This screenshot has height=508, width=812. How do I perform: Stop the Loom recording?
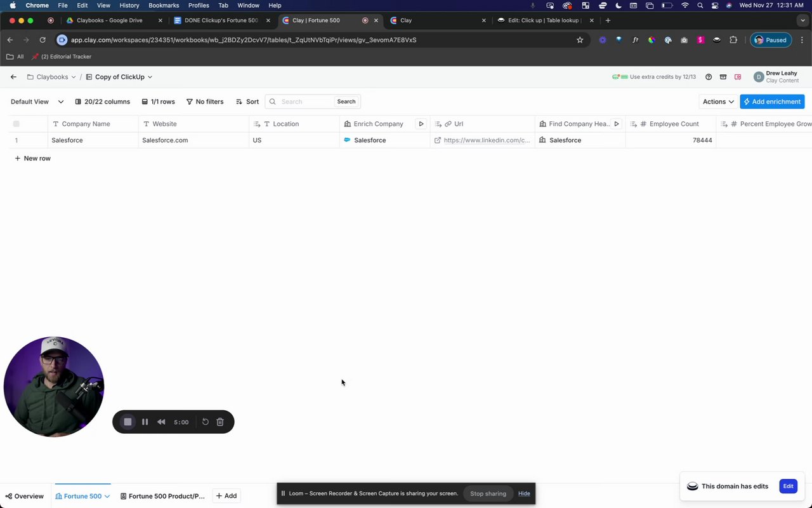(128, 422)
